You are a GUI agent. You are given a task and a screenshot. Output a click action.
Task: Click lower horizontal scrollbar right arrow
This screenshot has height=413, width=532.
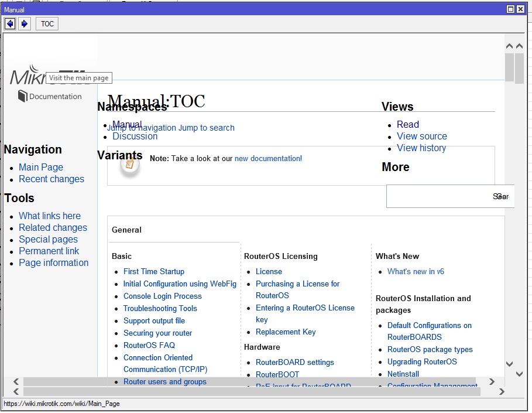click(x=502, y=391)
